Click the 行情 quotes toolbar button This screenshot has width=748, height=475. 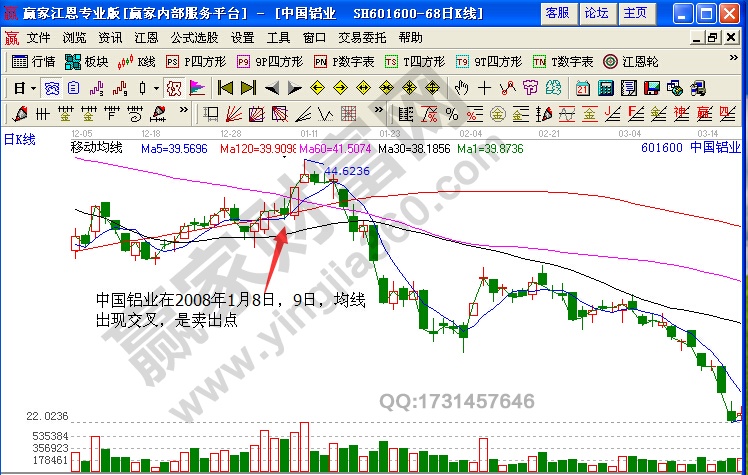click(34, 62)
